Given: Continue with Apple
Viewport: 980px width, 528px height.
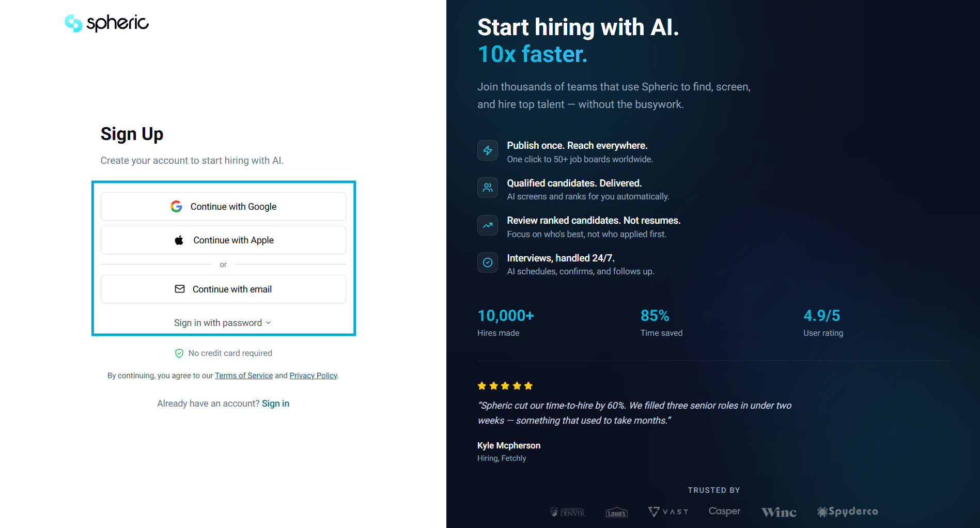Looking at the screenshot, I should 223,240.
